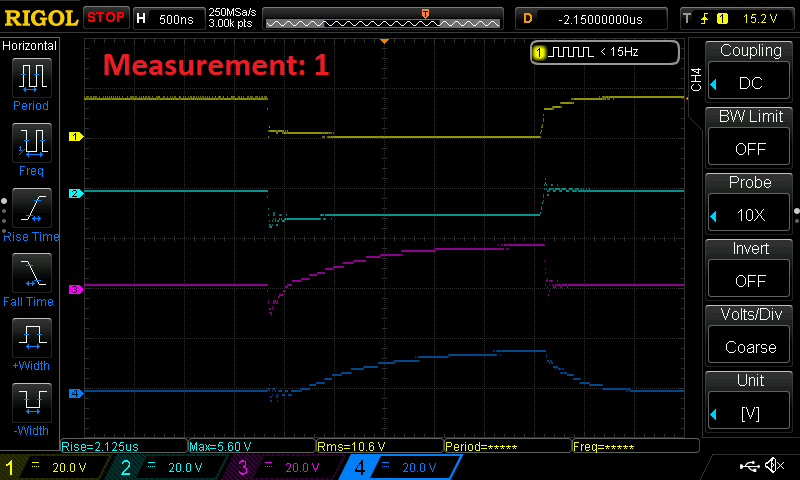Click the RIGOL logo
This screenshot has height=480, width=800.
click(41, 18)
